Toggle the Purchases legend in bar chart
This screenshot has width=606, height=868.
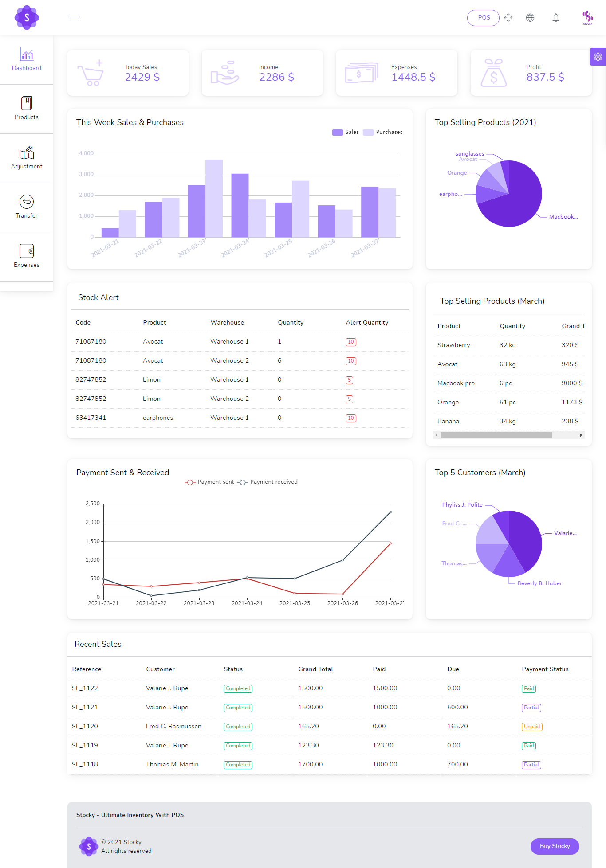coord(382,132)
